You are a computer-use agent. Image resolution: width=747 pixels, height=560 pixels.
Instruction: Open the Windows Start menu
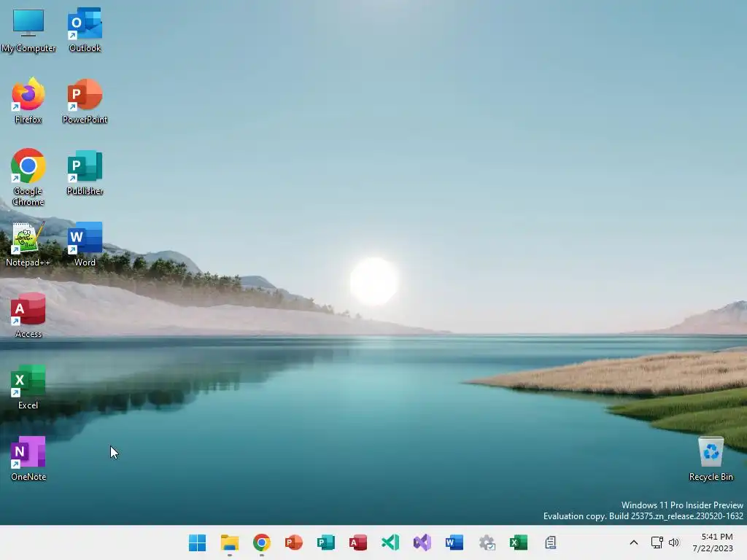[197, 542]
